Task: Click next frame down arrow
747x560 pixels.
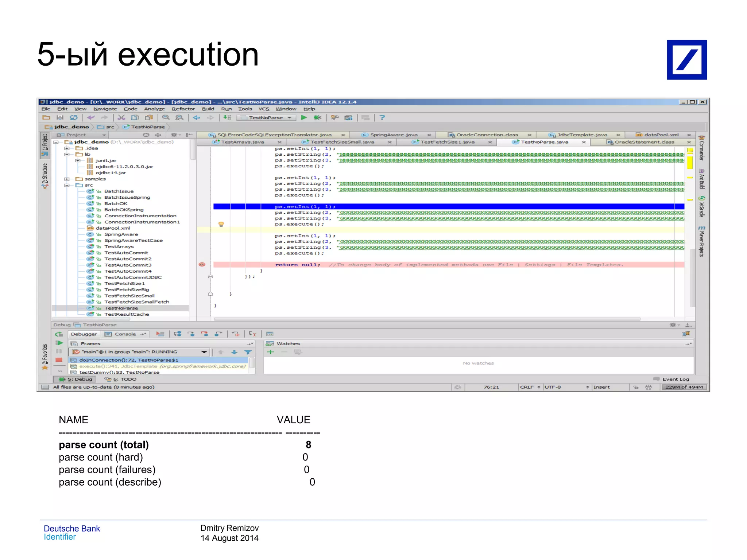Action: coord(234,352)
